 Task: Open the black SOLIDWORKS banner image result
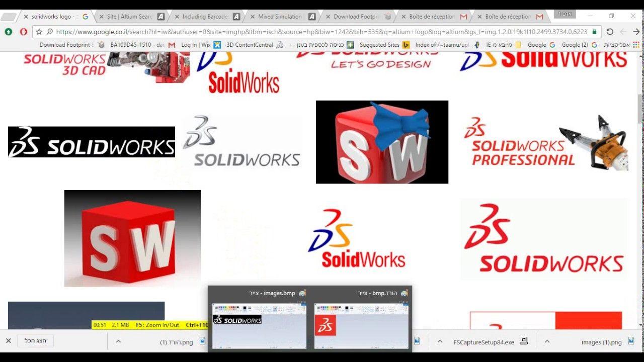click(x=92, y=142)
